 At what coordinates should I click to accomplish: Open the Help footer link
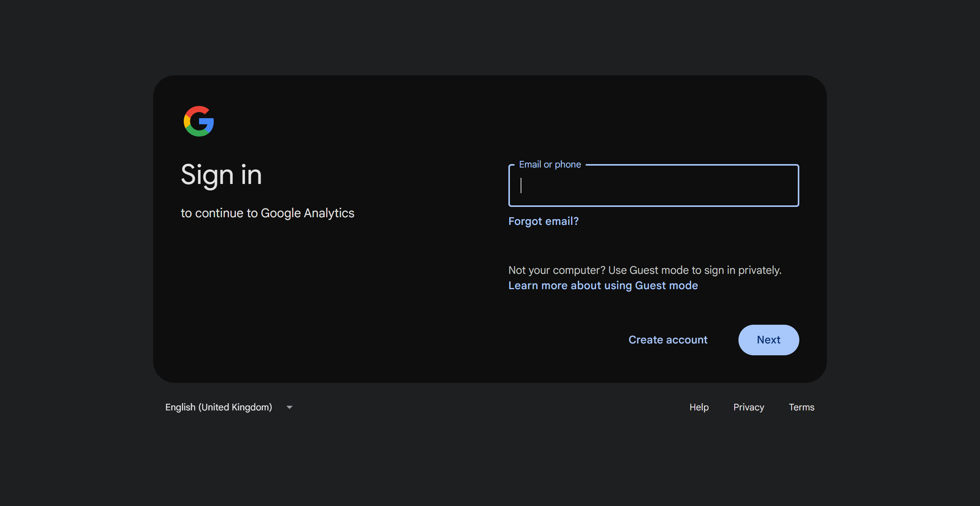click(x=699, y=407)
